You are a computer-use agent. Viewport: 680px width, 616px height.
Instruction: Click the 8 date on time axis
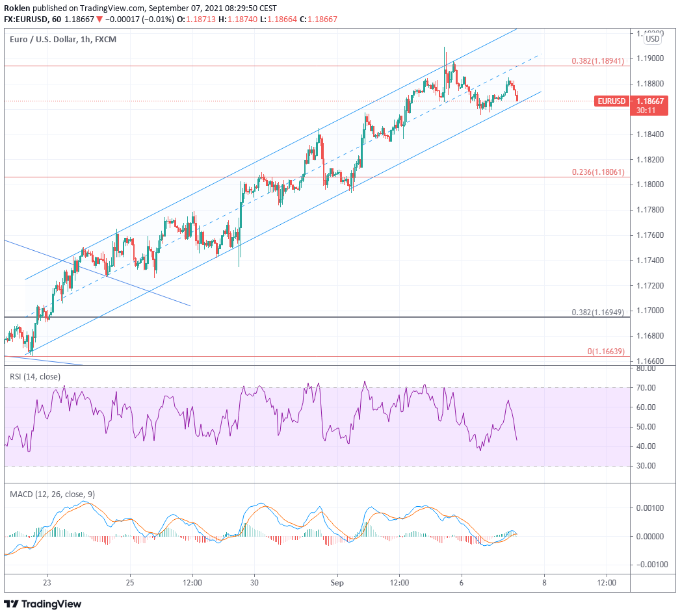(x=544, y=583)
